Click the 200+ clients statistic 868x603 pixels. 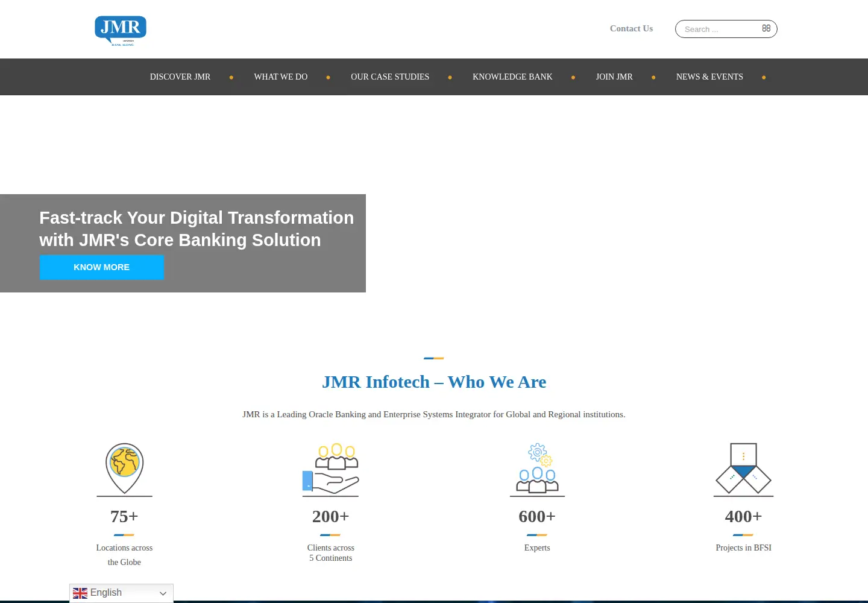(x=330, y=516)
